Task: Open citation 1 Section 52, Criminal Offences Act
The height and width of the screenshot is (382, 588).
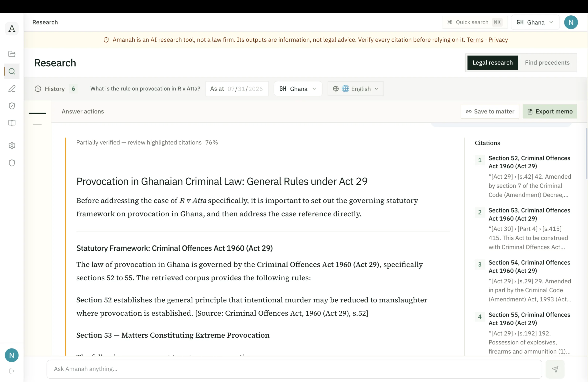Action: pyautogui.click(x=529, y=162)
